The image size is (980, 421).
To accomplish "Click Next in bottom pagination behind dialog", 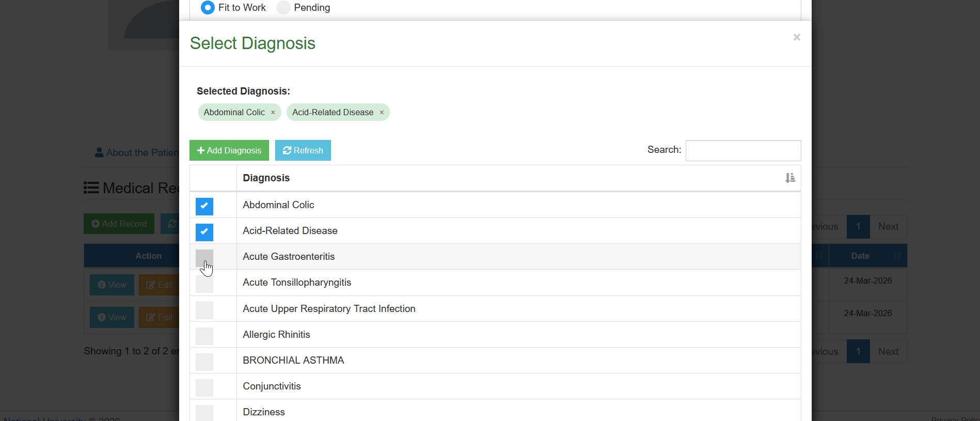I will [x=888, y=352].
